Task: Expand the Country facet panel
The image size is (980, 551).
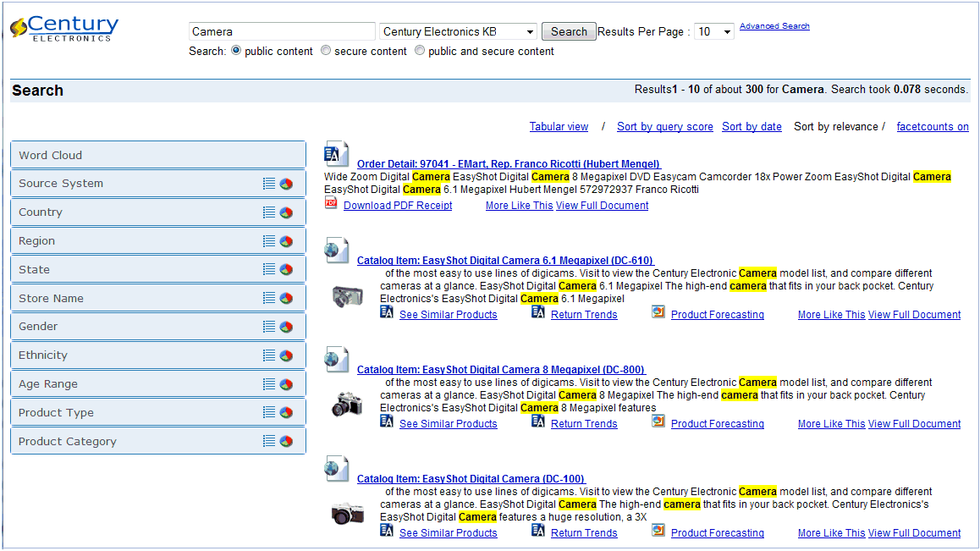Action: 158,212
